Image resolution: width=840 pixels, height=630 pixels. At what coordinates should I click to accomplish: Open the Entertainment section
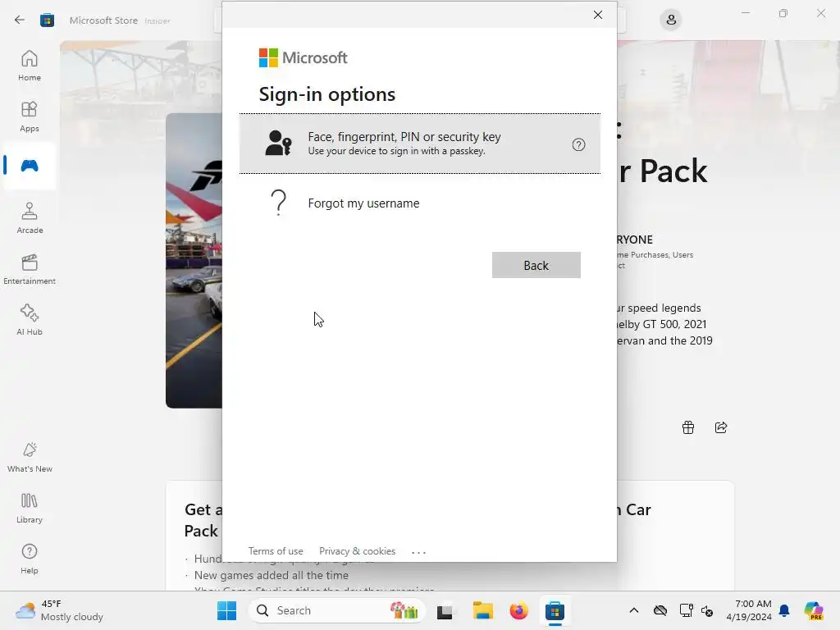tap(30, 269)
